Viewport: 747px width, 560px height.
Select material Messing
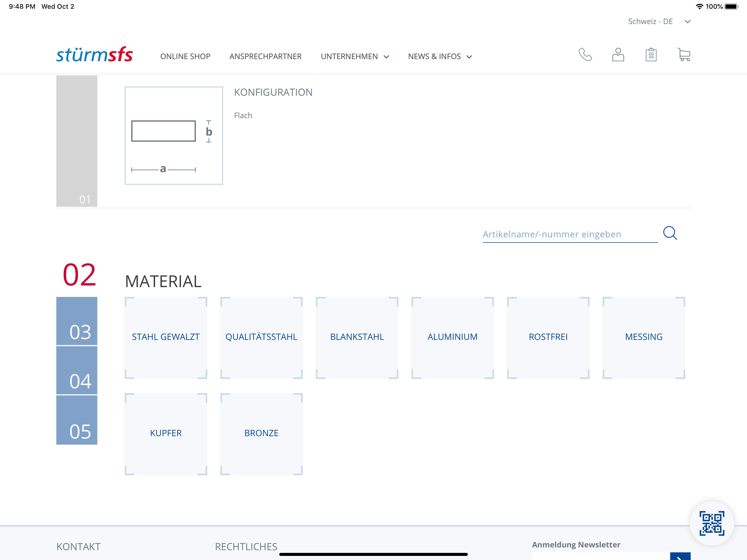tap(644, 338)
